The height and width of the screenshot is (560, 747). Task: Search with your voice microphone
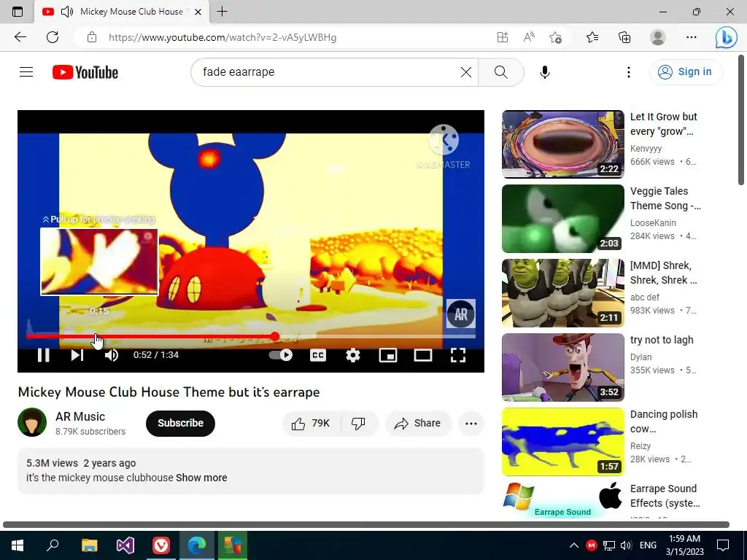coord(544,72)
